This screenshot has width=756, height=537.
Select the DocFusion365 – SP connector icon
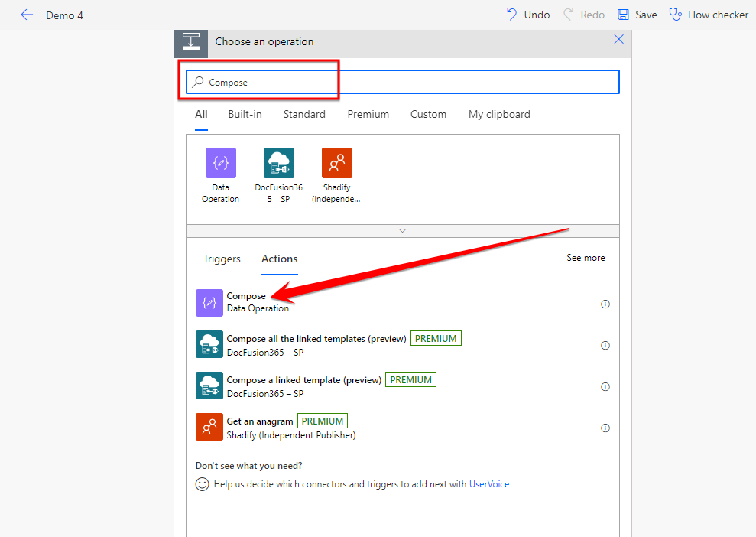click(x=279, y=163)
